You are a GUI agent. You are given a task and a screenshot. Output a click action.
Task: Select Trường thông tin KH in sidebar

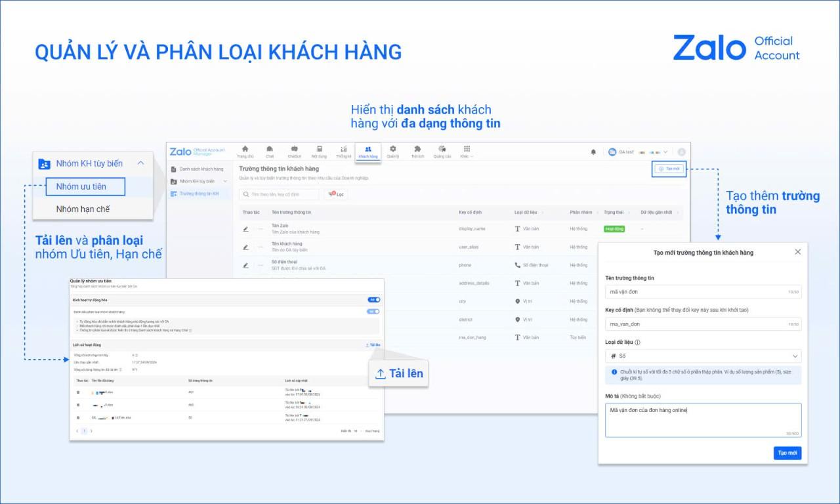point(200,194)
